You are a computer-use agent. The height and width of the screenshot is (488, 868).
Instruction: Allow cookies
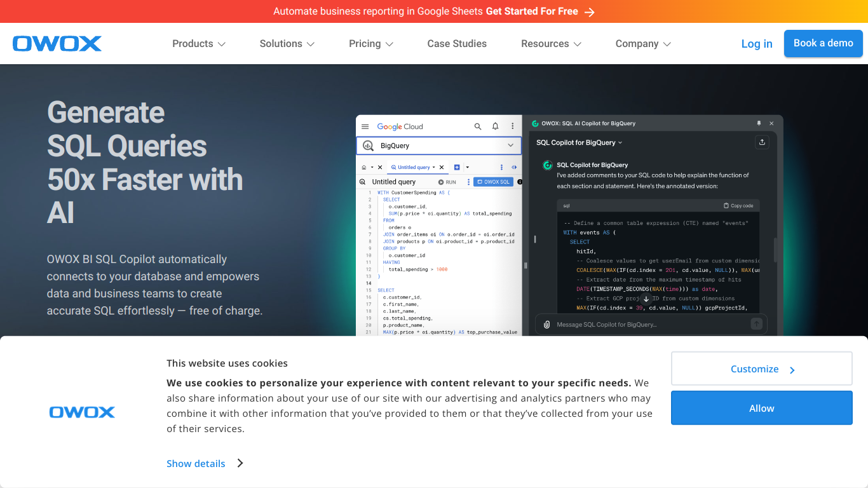pyautogui.click(x=761, y=408)
